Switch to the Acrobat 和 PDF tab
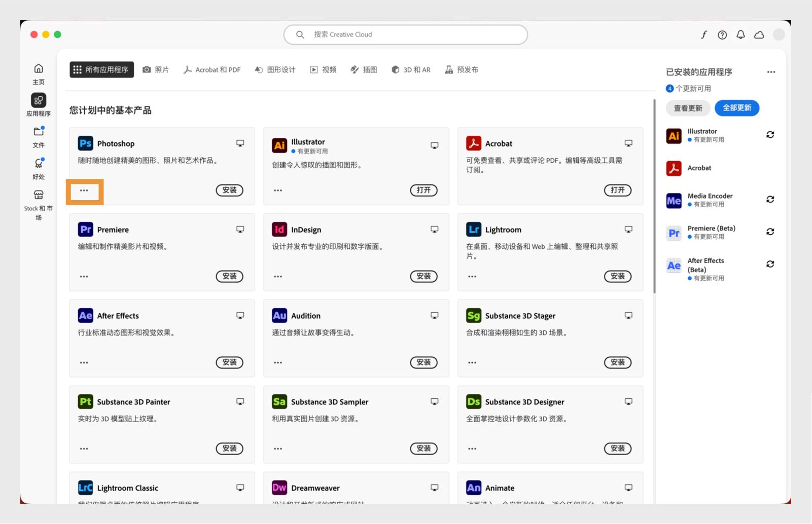Screen dimensions: 812x524 [x=212, y=69]
